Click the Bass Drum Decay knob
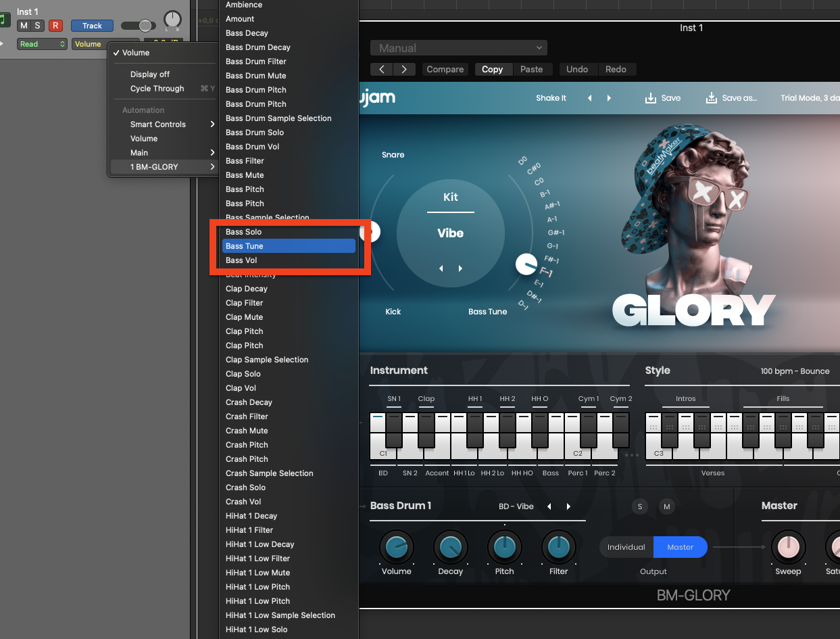The height and width of the screenshot is (639, 840). (x=450, y=546)
